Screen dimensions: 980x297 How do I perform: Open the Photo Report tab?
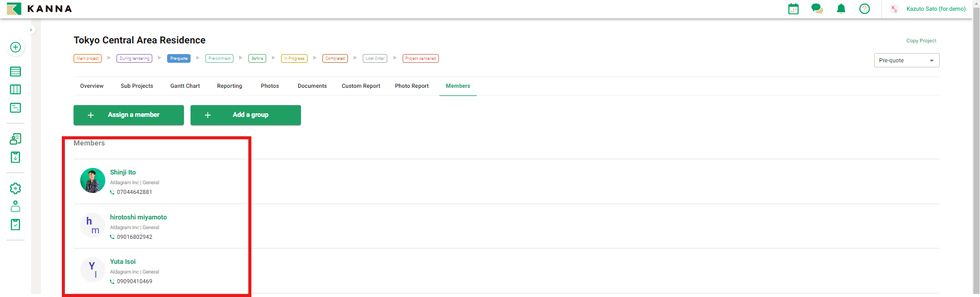coord(411,86)
